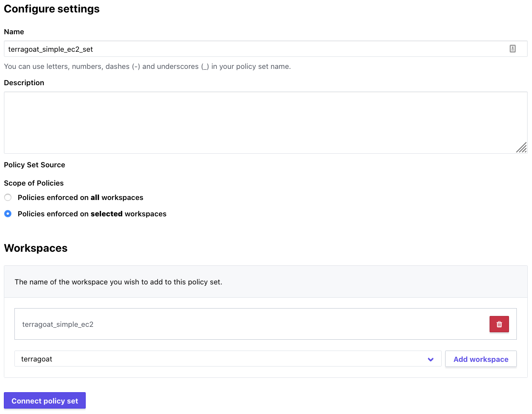Select Policies enforced on all workspaces
This screenshot has height=414, width=532.
point(8,197)
